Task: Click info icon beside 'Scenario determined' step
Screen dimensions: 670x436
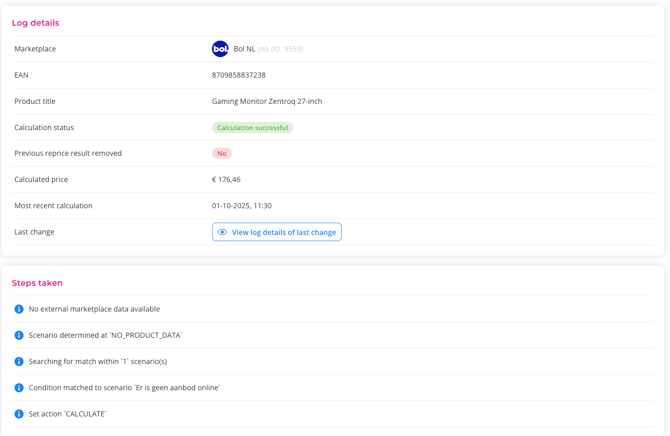Action: click(19, 335)
